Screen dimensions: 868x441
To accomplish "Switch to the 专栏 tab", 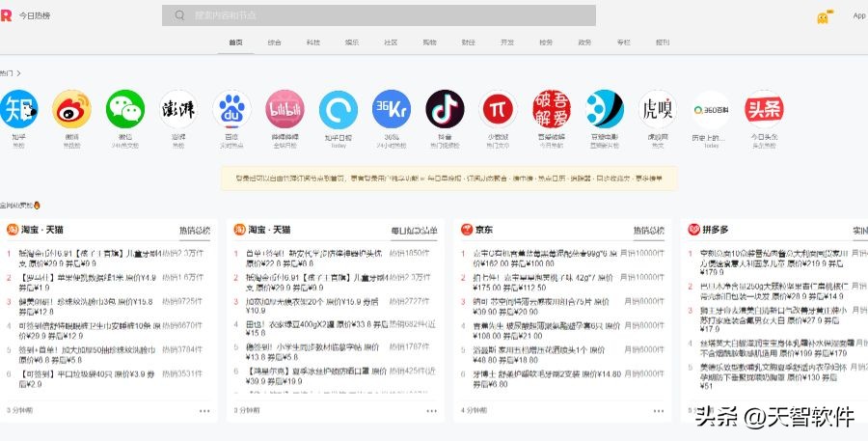I will coord(623,42).
